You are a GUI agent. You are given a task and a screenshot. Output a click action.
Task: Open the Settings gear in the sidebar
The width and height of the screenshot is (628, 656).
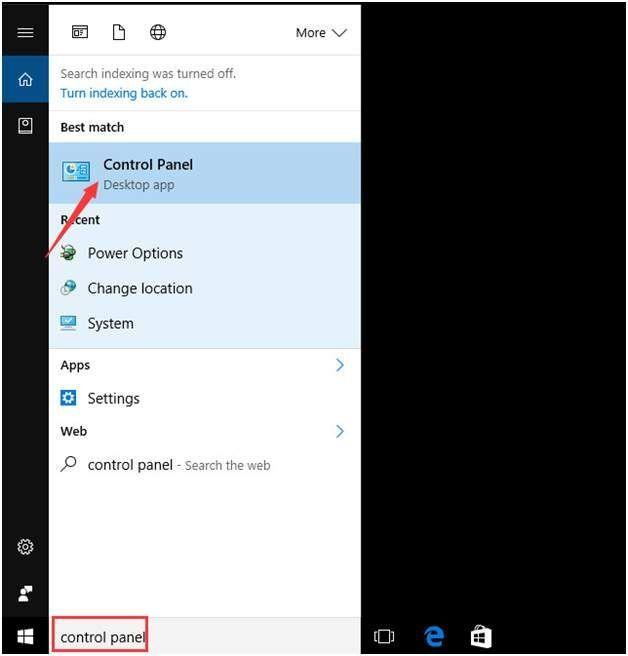tap(25, 546)
